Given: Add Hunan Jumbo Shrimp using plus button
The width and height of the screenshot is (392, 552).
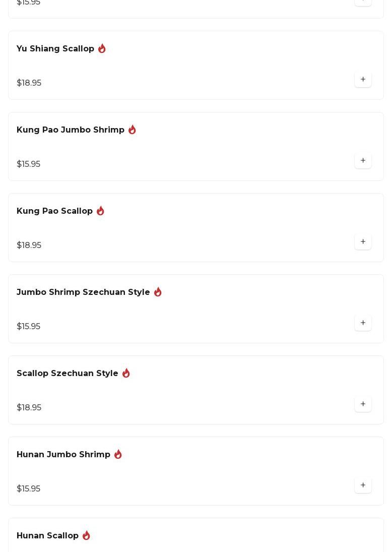Looking at the screenshot, I should [363, 485].
